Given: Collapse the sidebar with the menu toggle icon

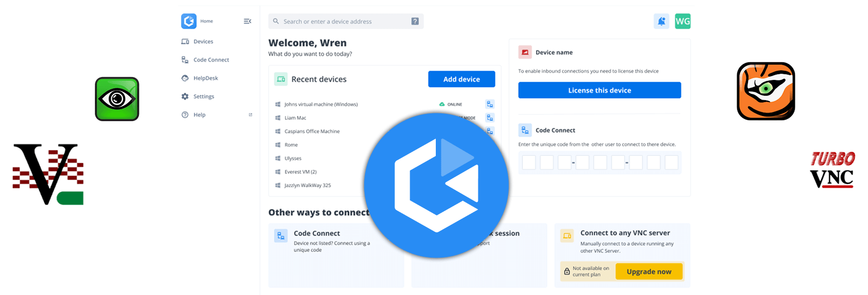Looking at the screenshot, I should tap(247, 21).
